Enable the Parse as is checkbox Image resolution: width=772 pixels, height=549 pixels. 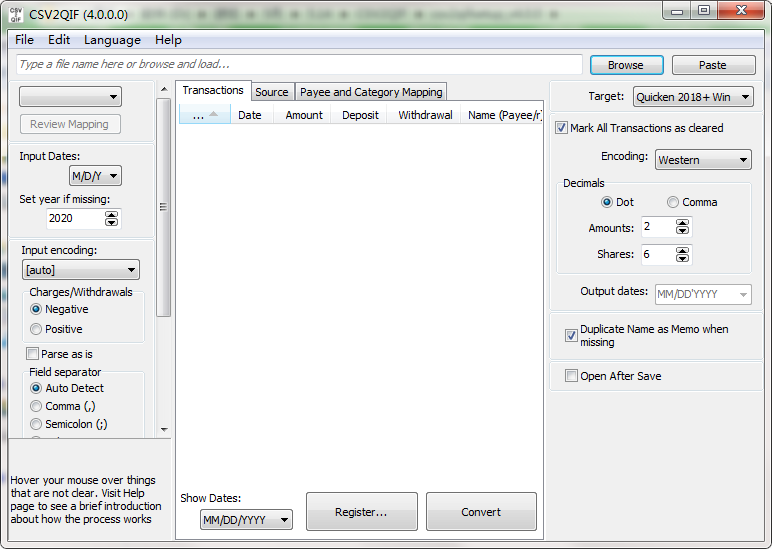[33, 354]
